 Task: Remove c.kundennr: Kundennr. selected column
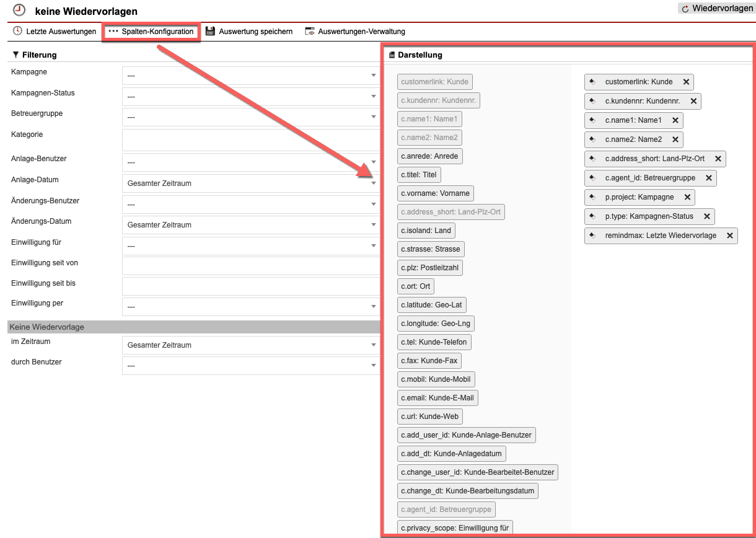pos(693,101)
